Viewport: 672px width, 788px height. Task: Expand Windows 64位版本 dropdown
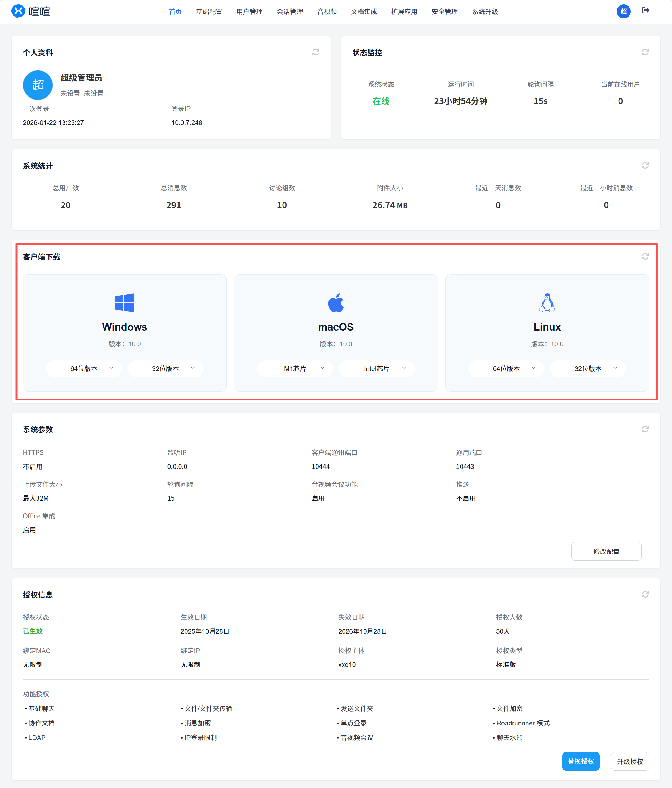pyautogui.click(x=84, y=368)
